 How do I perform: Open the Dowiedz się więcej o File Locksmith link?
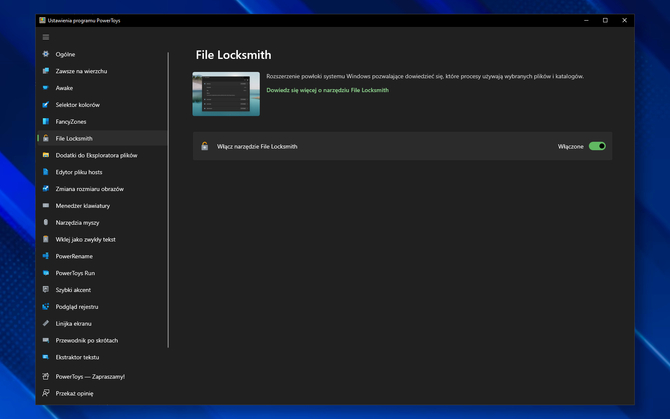tap(327, 90)
